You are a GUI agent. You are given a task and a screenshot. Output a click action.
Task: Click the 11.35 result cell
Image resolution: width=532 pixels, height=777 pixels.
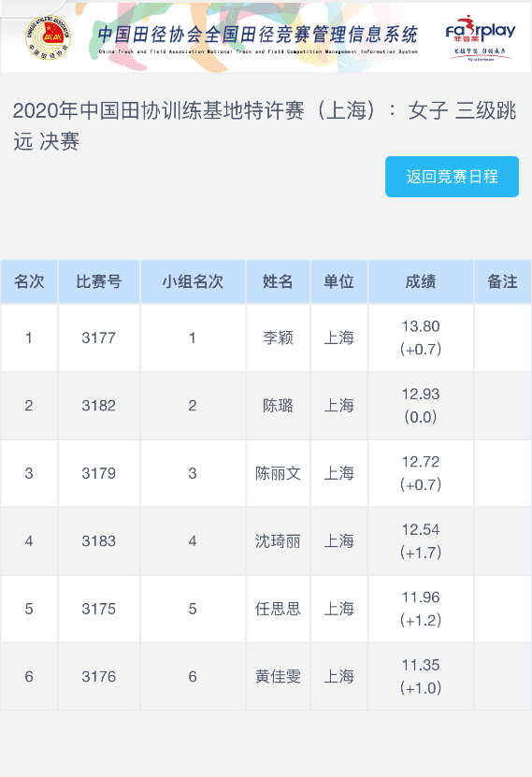[421, 676]
